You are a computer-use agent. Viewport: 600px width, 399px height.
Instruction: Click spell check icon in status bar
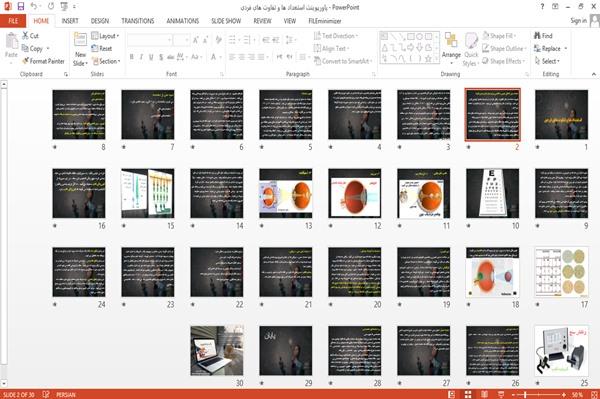pyautogui.click(x=46, y=394)
